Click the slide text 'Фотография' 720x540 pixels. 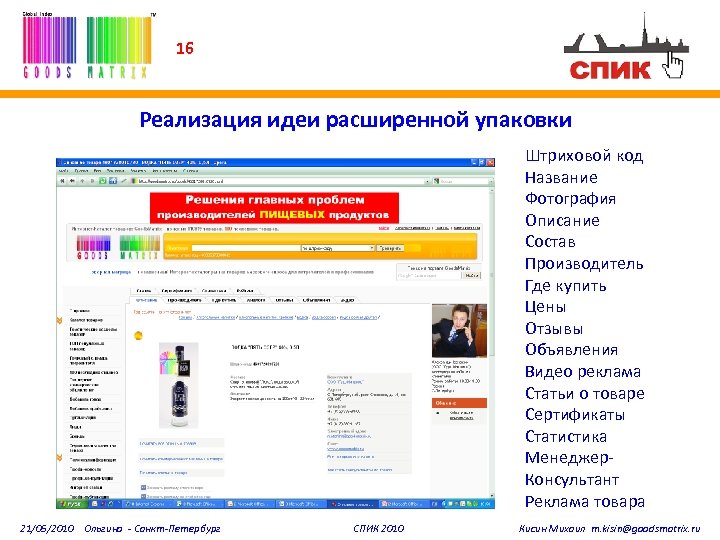[x=570, y=199]
